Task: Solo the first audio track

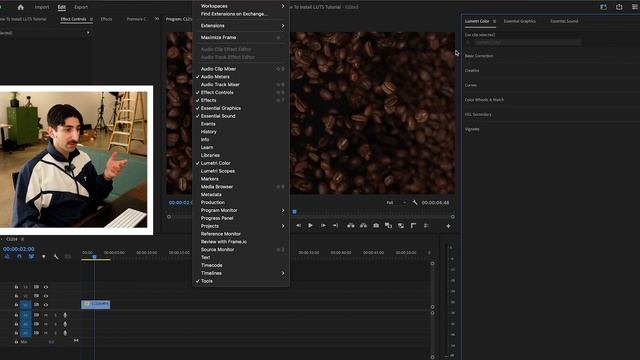Action: coord(56,315)
